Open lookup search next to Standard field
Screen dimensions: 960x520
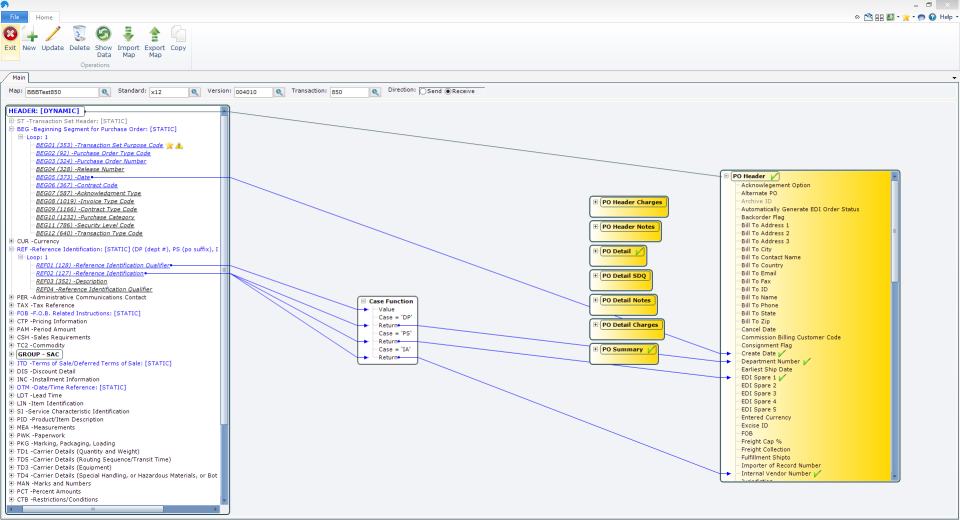[x=195, y=92]
